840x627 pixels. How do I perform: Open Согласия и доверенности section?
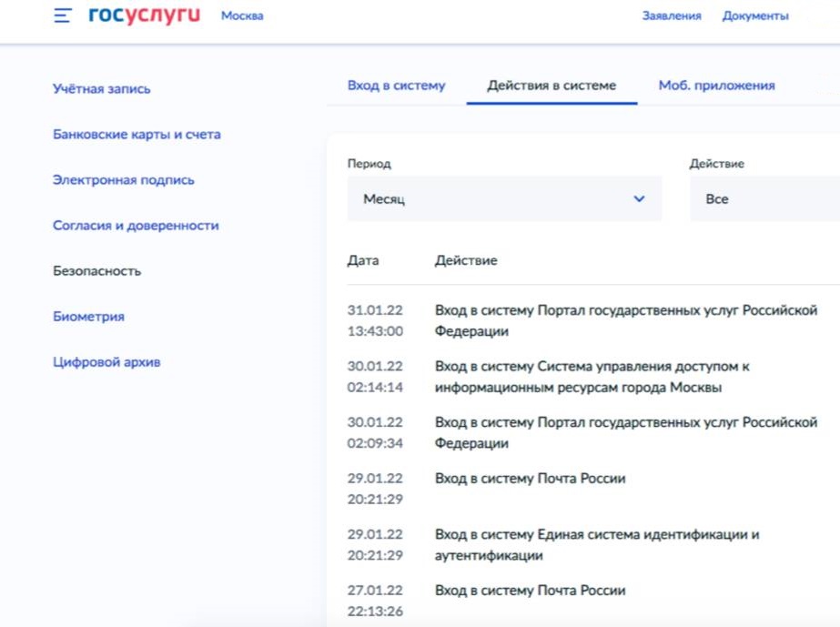(x=136, y=226)
